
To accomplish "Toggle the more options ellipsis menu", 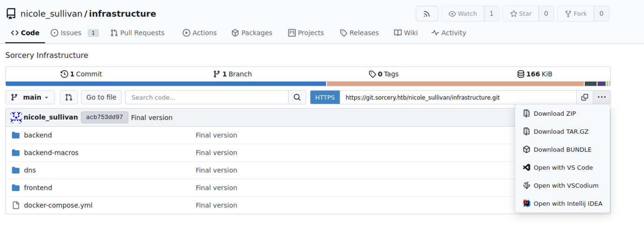I will click(602, 97).
